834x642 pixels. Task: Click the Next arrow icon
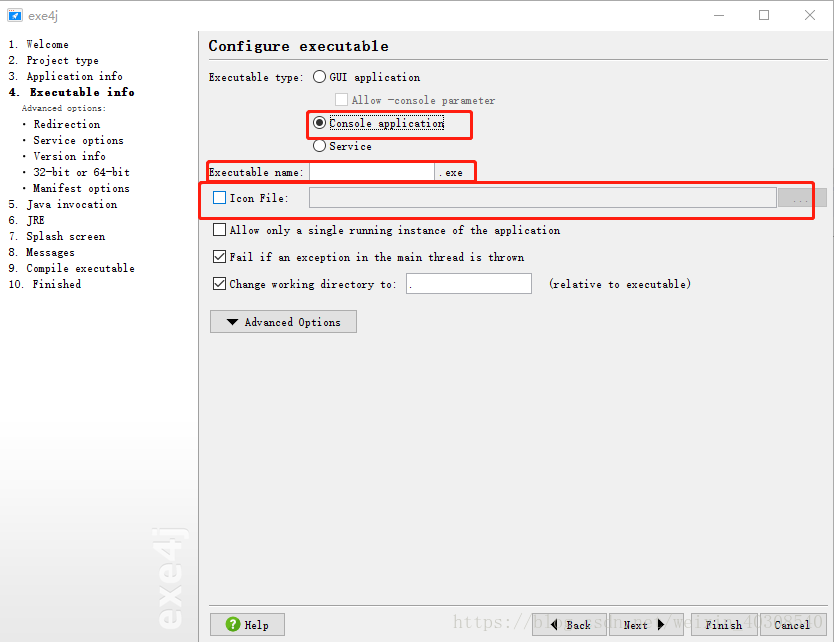[x=661, y=624]
